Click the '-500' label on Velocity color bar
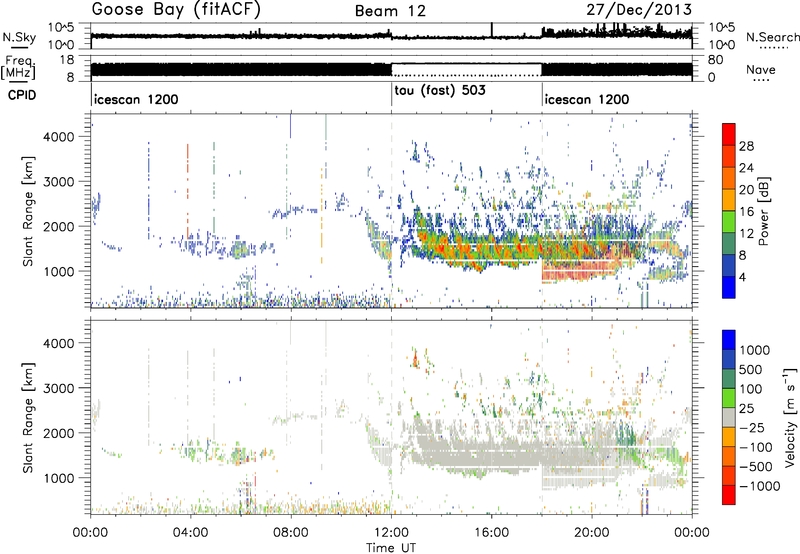 click(x=755, y=466)
